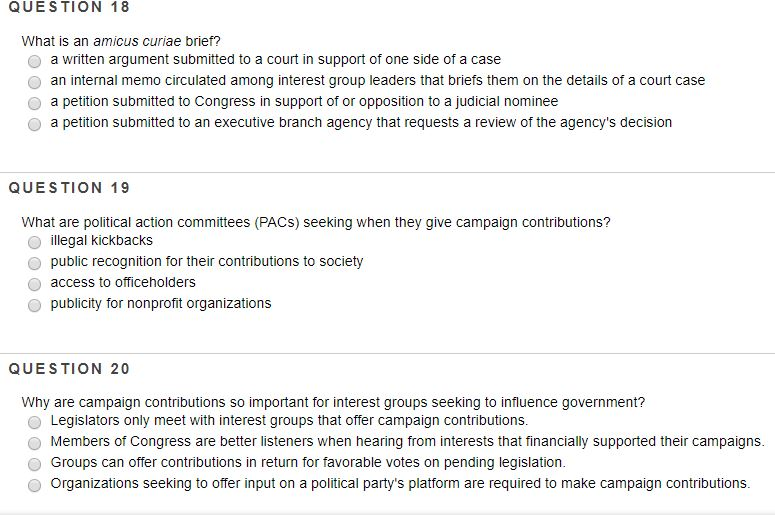Select 'access to officeholders' option

tap(34, 284)
